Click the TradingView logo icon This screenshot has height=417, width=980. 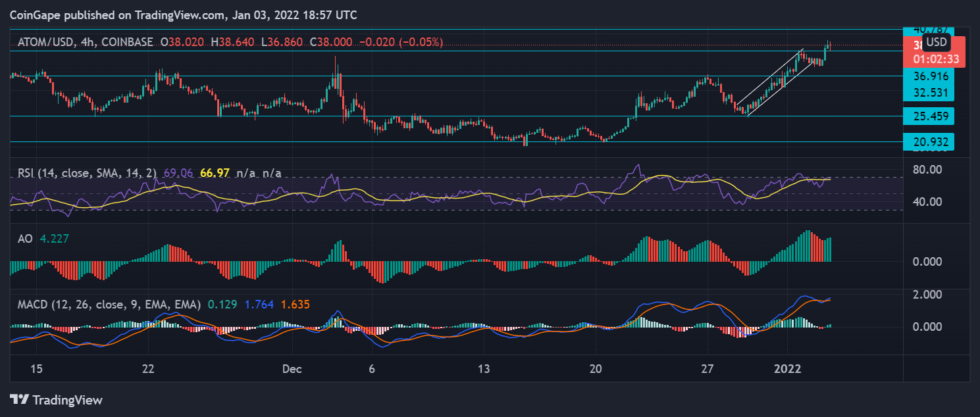18,399
